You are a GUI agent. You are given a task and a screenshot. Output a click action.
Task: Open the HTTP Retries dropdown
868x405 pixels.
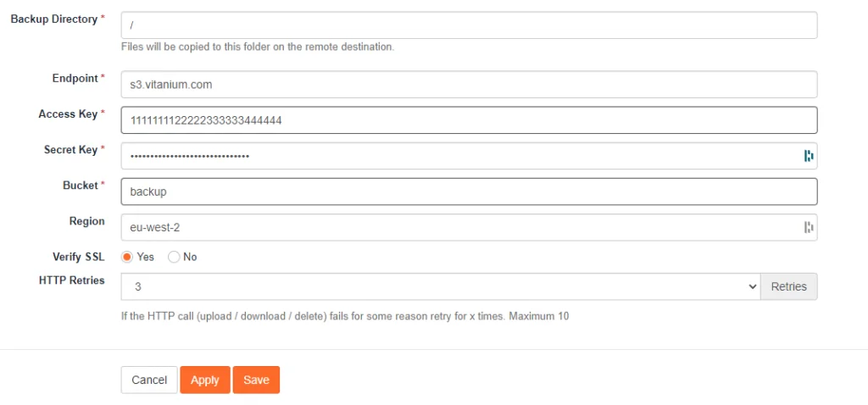click(441, 286)
